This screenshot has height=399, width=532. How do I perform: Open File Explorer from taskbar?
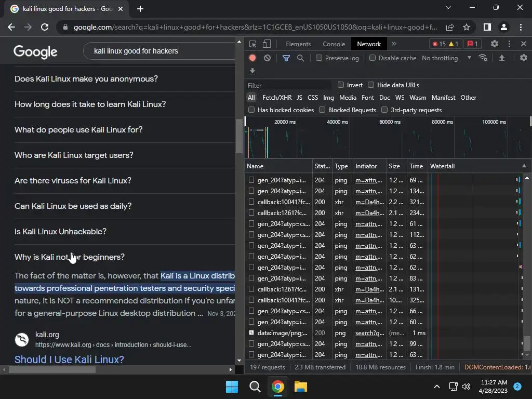301,387
